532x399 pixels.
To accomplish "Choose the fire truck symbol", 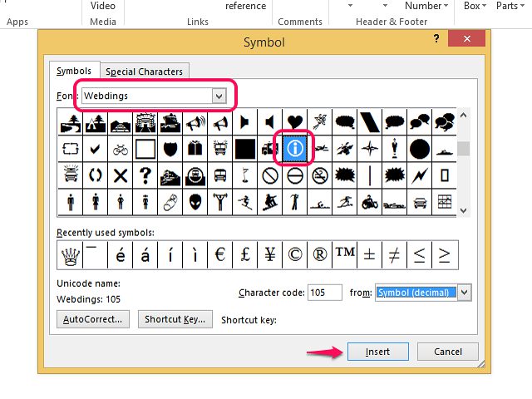I will pyautogui.click(x=219, y=149).
